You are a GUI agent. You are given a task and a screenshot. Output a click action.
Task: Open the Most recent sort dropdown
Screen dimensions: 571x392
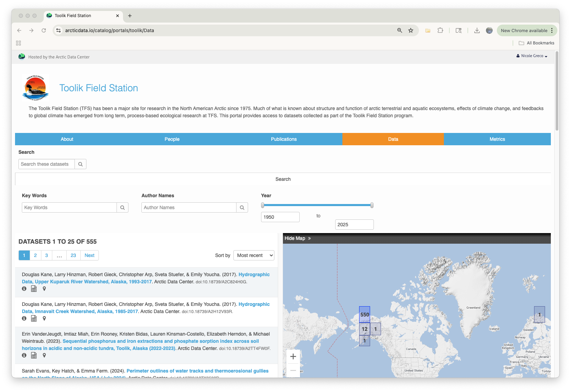(254, 255)
